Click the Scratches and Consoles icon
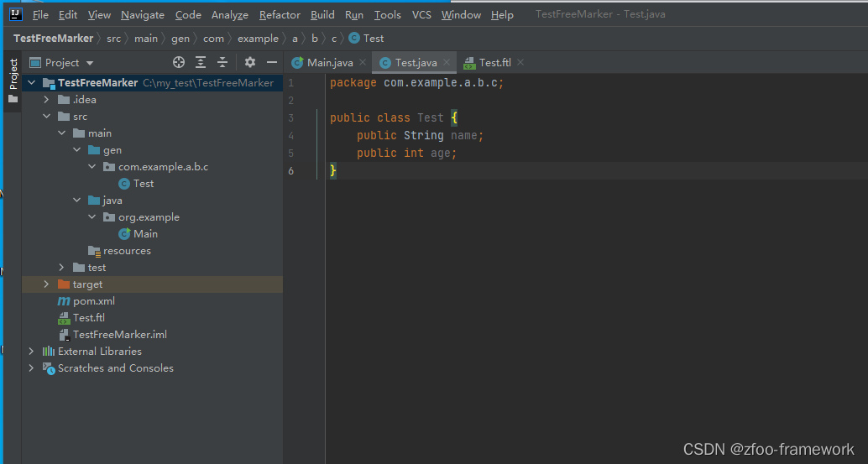 49,368
